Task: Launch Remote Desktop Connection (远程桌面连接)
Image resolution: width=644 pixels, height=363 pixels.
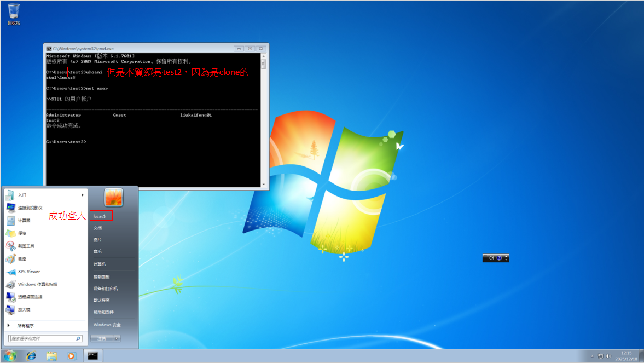Action: pyautogui.click(x=45, y=297)
